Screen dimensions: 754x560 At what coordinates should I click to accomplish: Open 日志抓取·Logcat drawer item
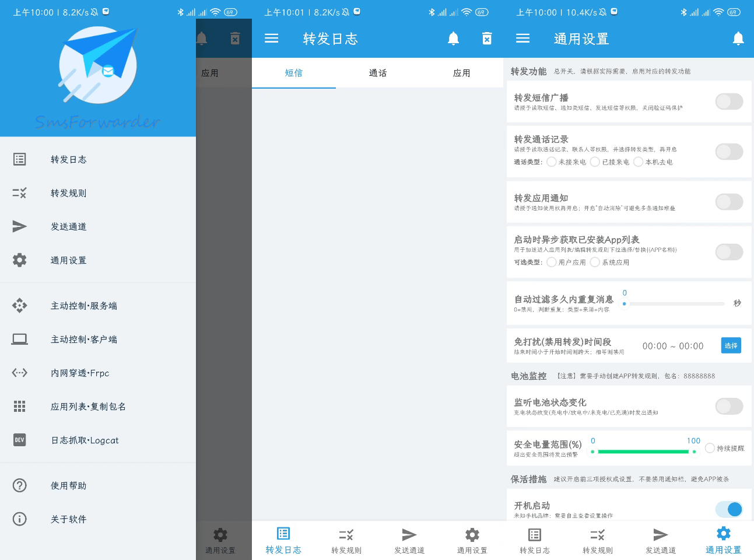pyautogui.click(x=98, y=440)
